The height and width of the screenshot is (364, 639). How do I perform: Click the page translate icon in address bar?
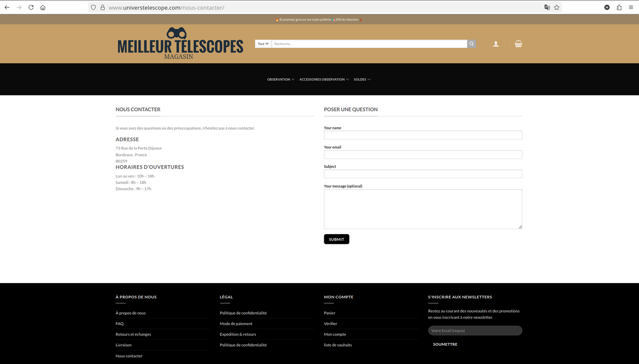(x=547, y=7)
